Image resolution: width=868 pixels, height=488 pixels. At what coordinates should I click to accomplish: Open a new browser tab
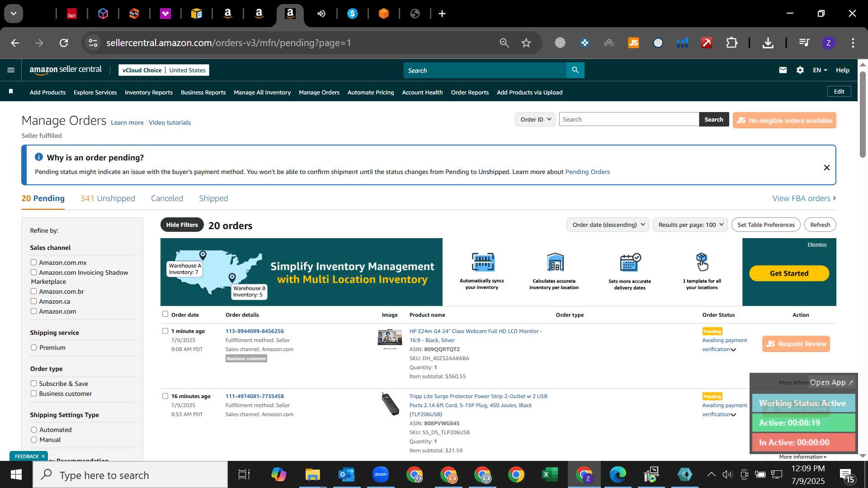coord(442,14)
